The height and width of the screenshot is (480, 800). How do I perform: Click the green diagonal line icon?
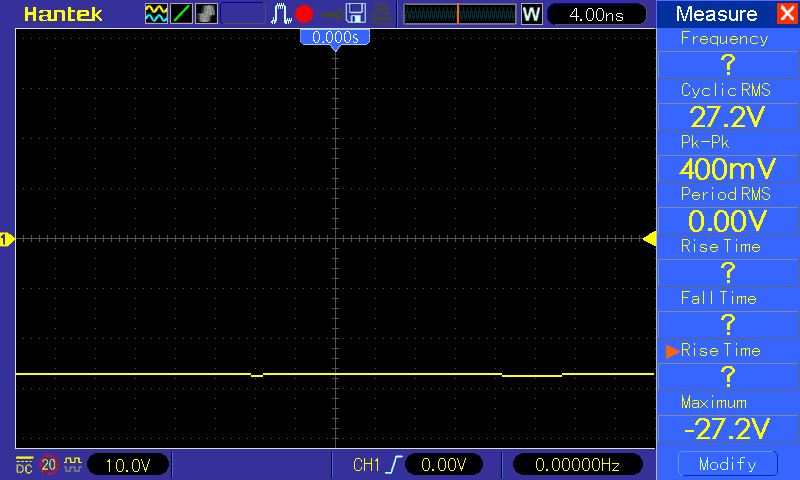tap(181, 14)
